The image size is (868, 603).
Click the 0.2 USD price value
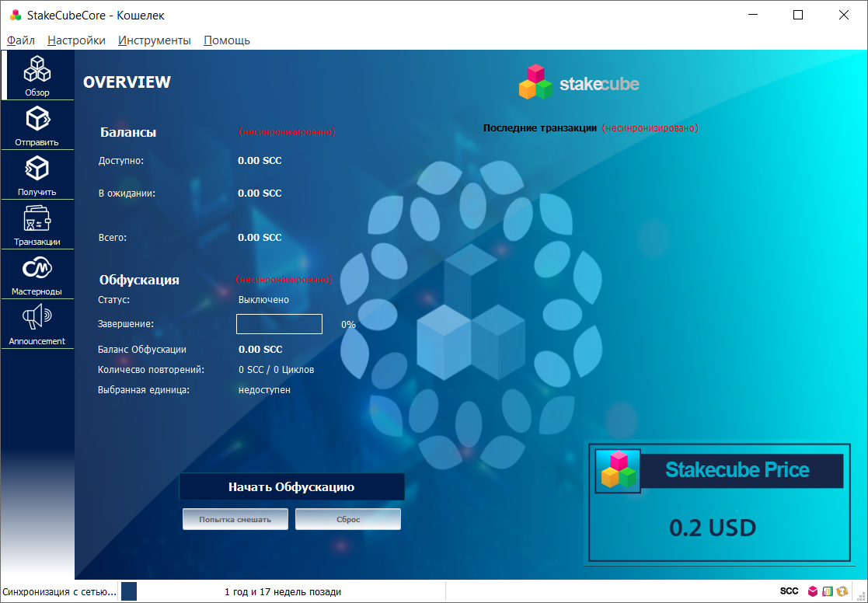tap(713, 528)
